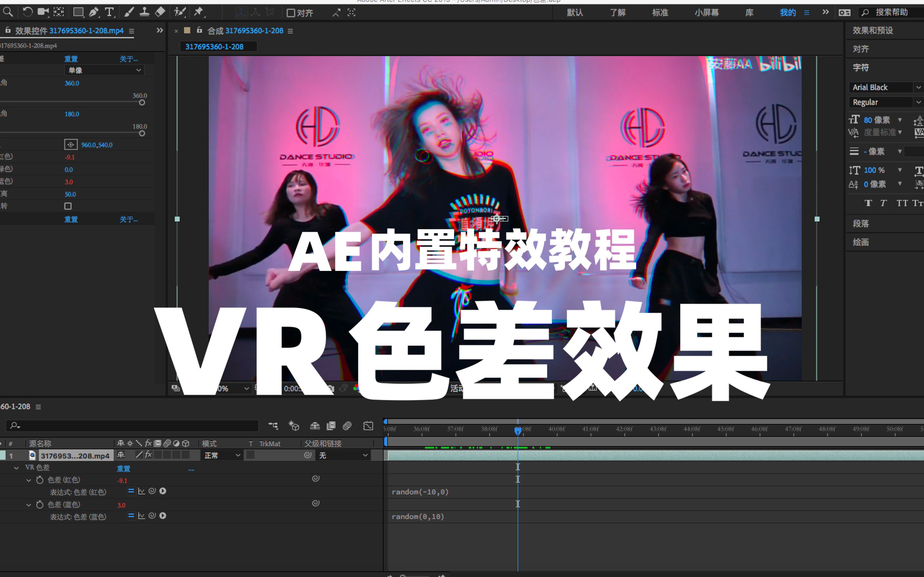Enable the 对齐 snapping checkbox
The height and width of the screenshot is (577, 924).
(291, 13)
